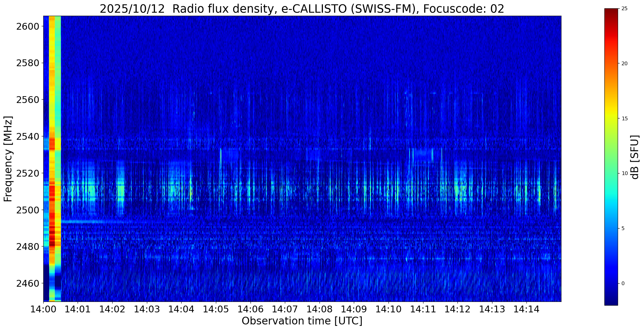
Task: Click the 'Frequency [MHz]' axis label
Action: tap(8, 159)
